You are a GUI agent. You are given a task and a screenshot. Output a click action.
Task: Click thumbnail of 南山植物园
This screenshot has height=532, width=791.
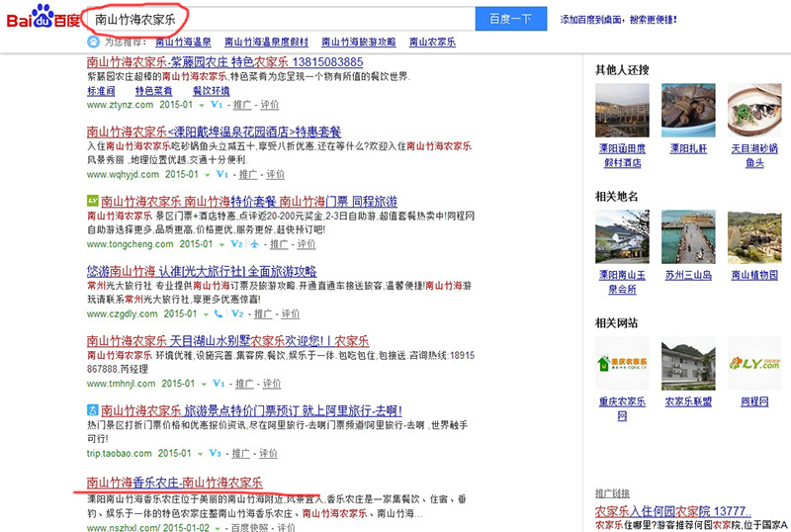(x=754, y=236)
